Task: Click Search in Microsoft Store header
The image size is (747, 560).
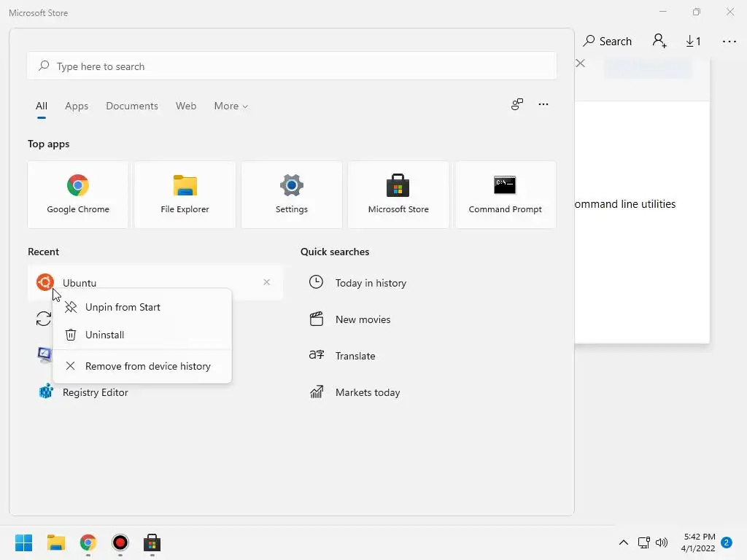Action: (608, 42)
